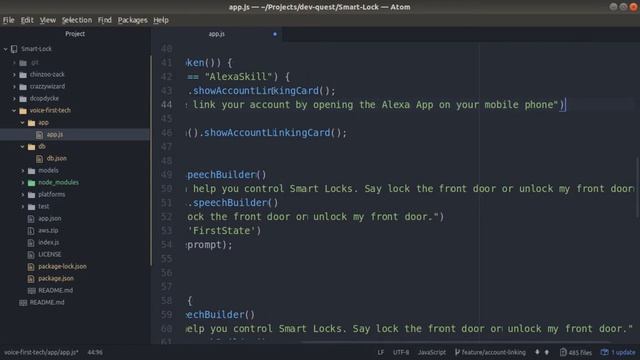Screen dimensions: 640x360
Task: Click the app.js file icon in the tree
Action: 40,135
